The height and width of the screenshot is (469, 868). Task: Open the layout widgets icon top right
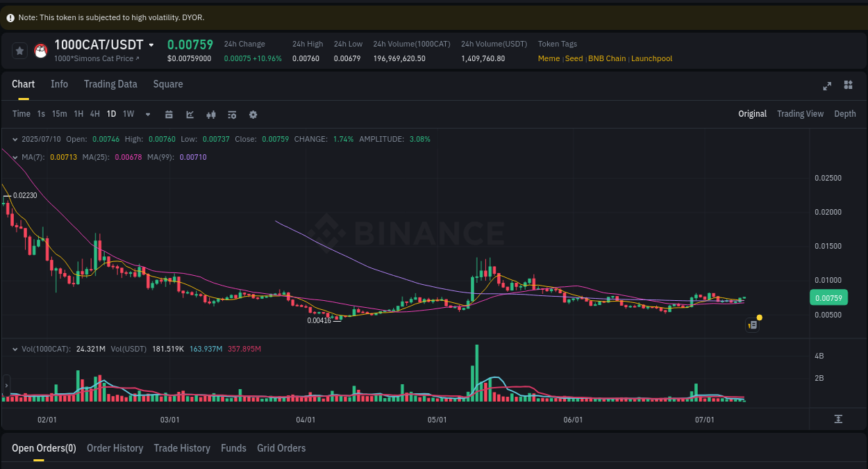pyautogui.click(x=848, y=85)
